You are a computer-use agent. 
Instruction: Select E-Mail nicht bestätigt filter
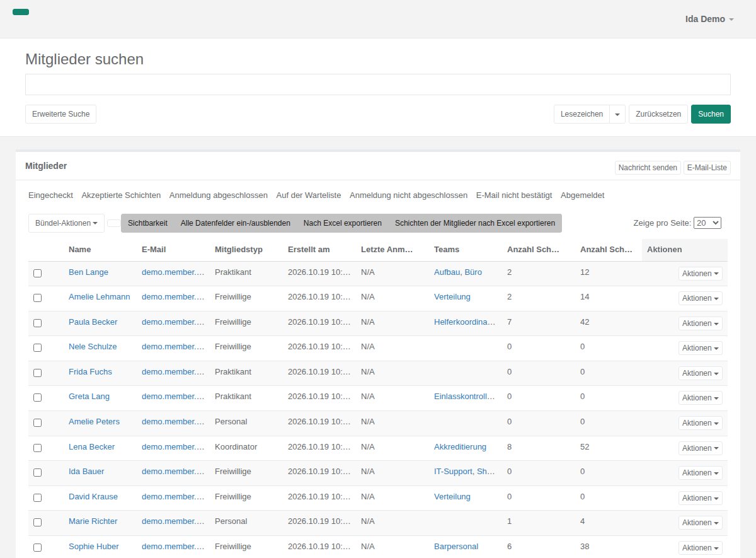(x=514, y=195)
